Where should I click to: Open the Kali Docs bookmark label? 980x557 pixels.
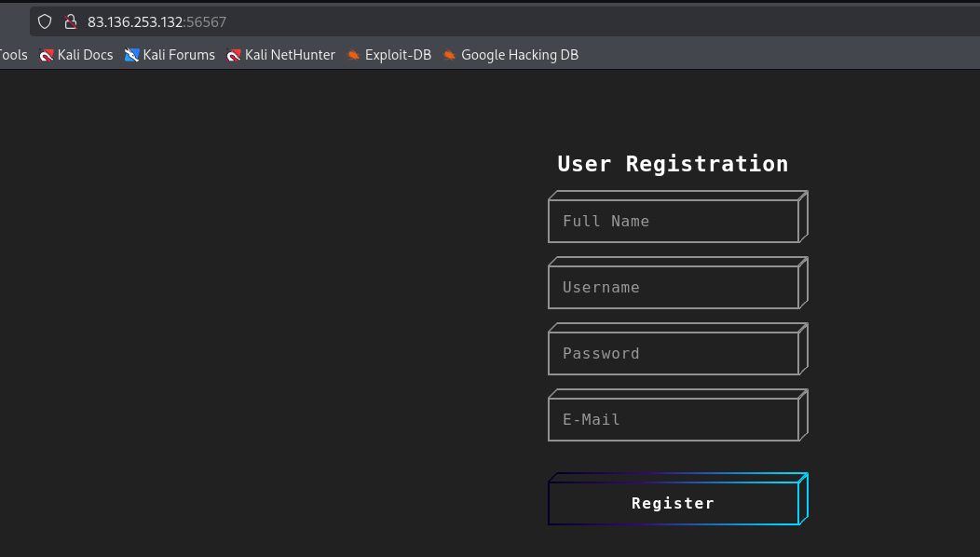(85, 55)
